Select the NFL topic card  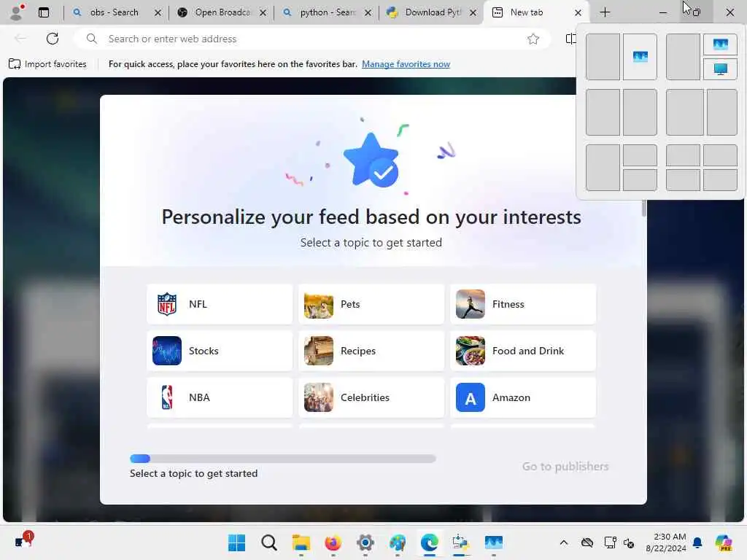[x=220, y=304]
